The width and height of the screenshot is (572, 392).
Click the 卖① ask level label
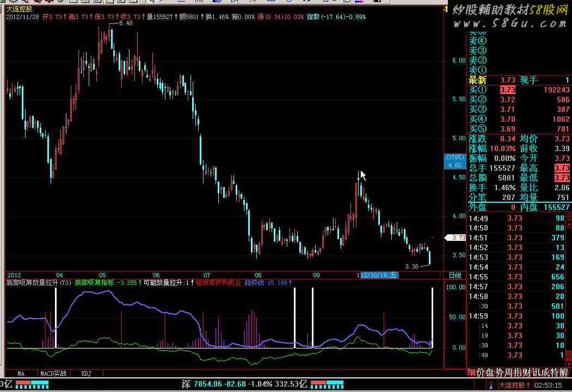[477, 70]
